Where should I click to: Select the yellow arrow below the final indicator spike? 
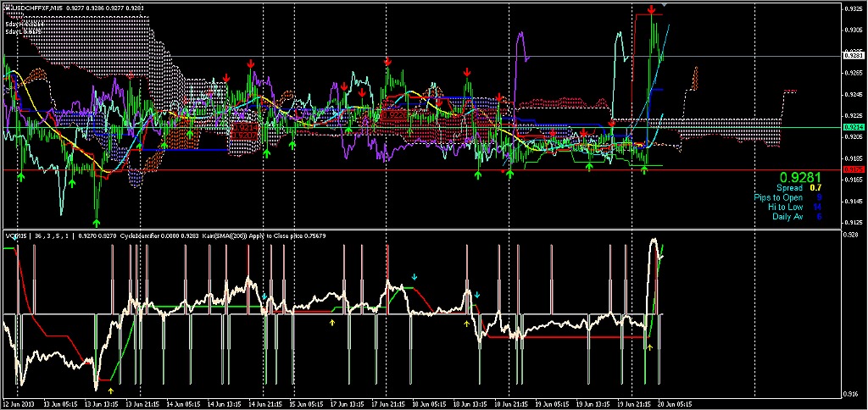[650, 347]
